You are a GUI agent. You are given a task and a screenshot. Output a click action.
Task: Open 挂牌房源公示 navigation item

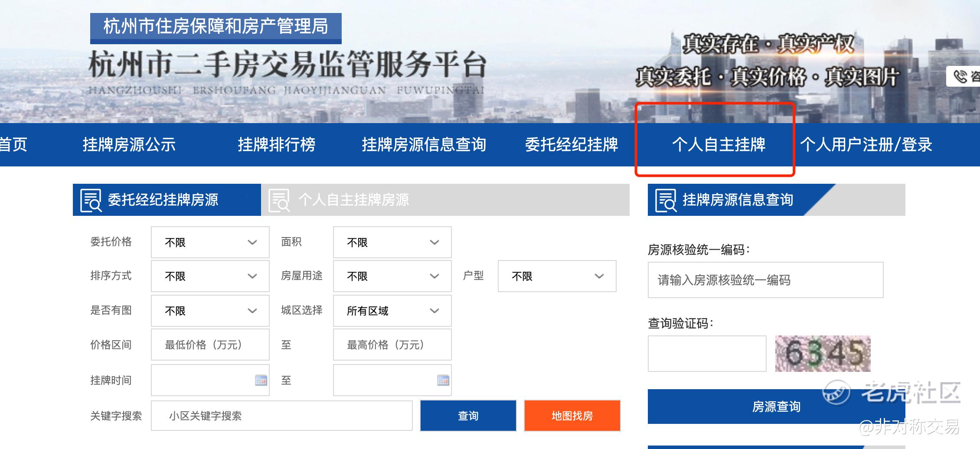point(129,145)
